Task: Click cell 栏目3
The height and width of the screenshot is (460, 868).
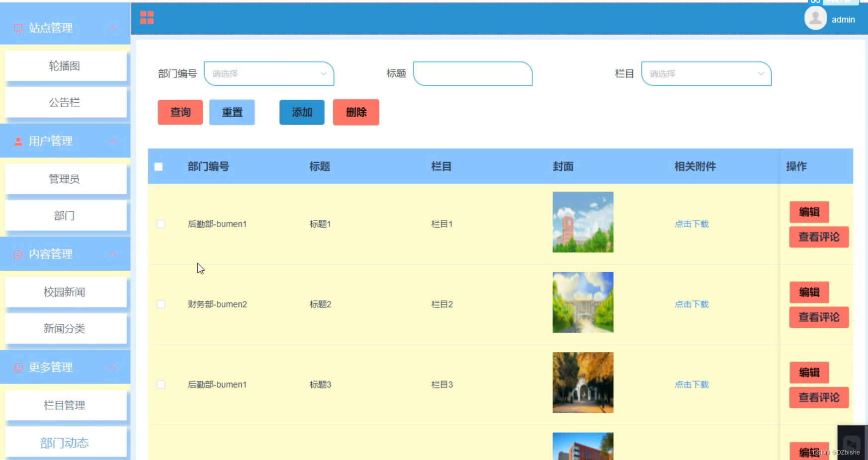Action: [x=442, y=384]
